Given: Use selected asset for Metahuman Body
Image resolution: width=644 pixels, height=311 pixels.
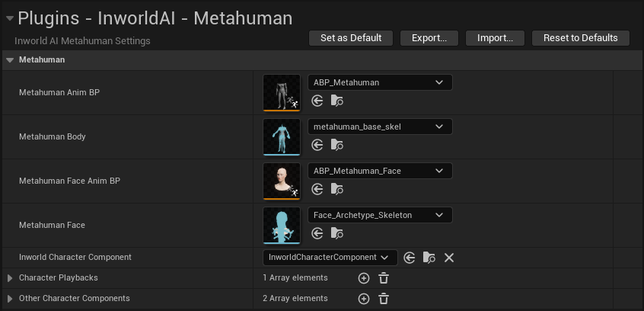Looking at the screenshot, I should point(317,145).
